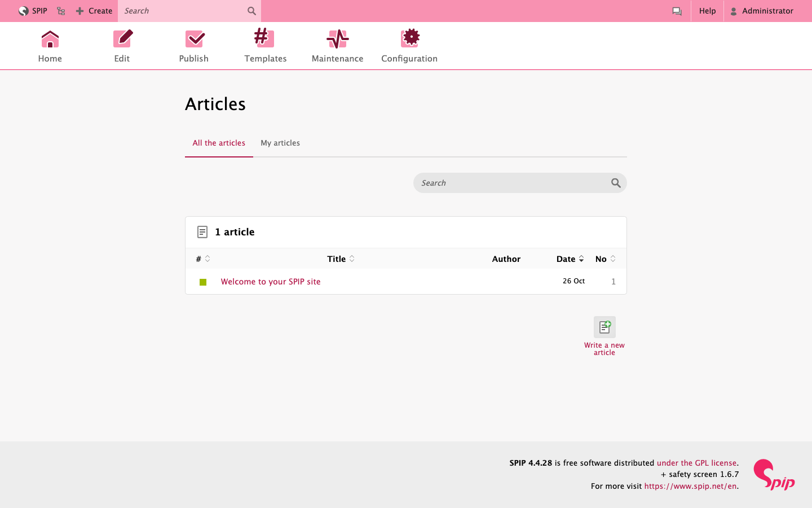Click the article number 1 cell
The image size is (812, 508).
point(614,282)
